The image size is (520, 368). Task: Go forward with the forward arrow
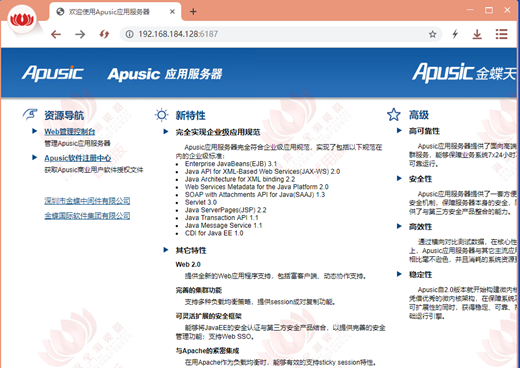tap(80, 34)
